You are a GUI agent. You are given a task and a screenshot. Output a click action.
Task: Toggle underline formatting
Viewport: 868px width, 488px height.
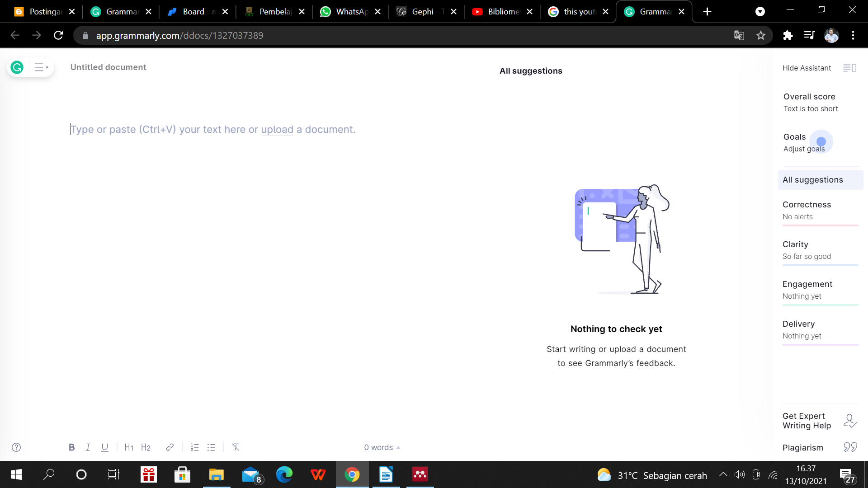[105, 447]
